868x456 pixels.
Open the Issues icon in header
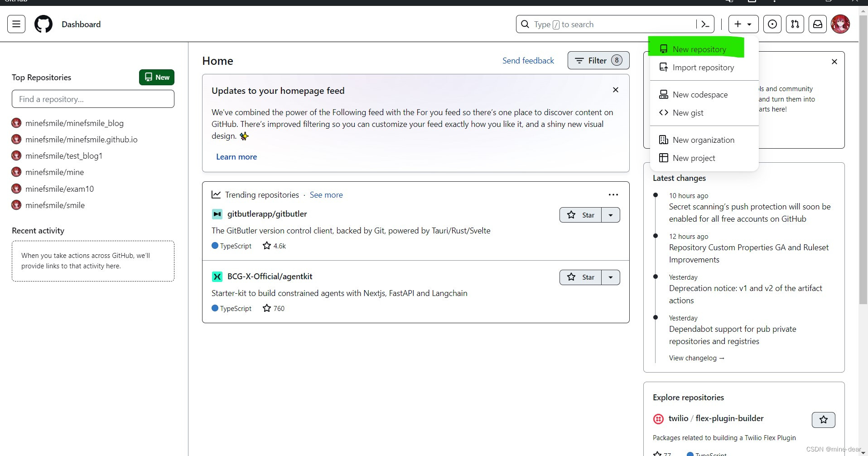(x=772, y=24)
